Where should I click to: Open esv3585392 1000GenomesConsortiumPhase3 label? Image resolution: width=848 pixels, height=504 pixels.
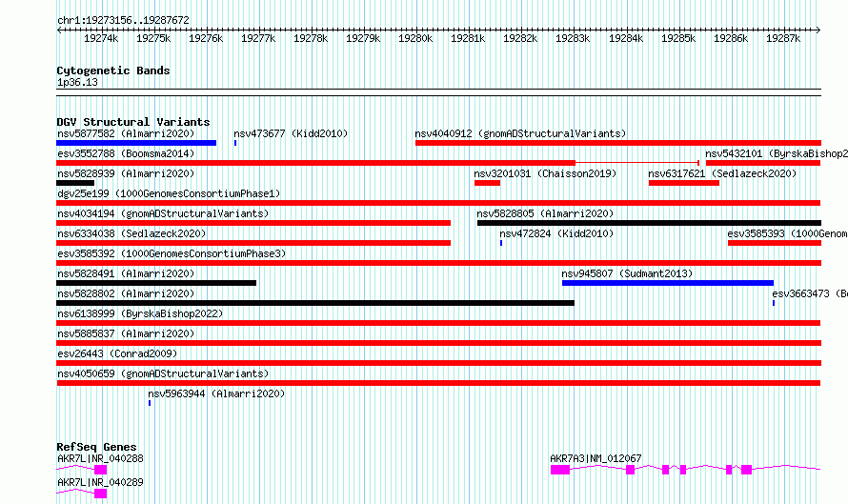(x=172, y=253)
